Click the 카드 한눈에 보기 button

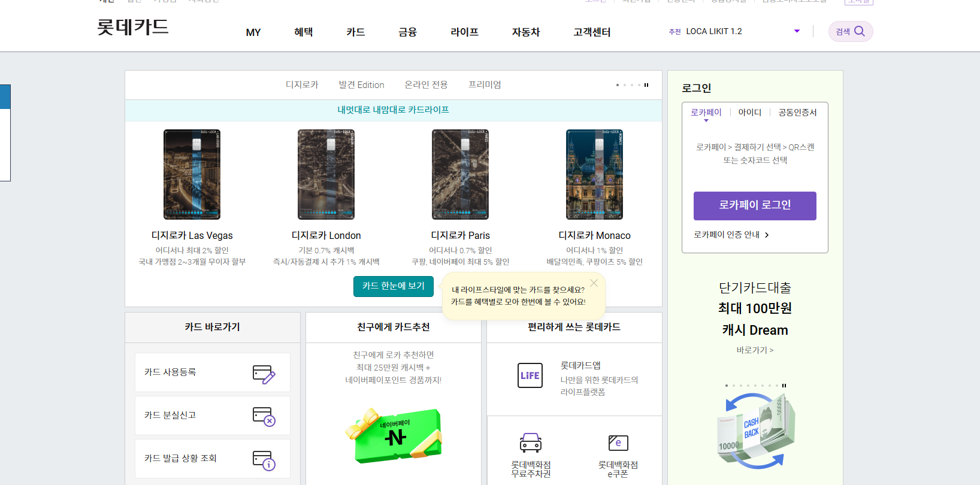(x=394, y=286)
